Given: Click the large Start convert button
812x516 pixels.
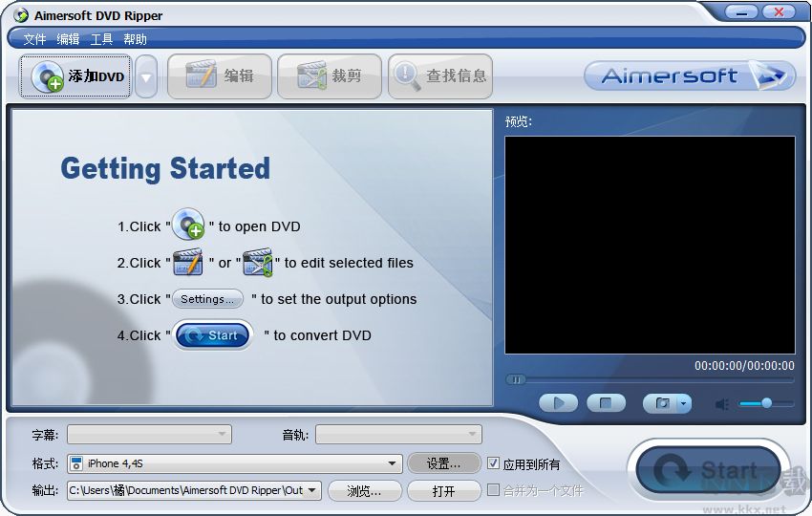Looking at the screenshot, I should pyautogui.click(x=708, y=470).
